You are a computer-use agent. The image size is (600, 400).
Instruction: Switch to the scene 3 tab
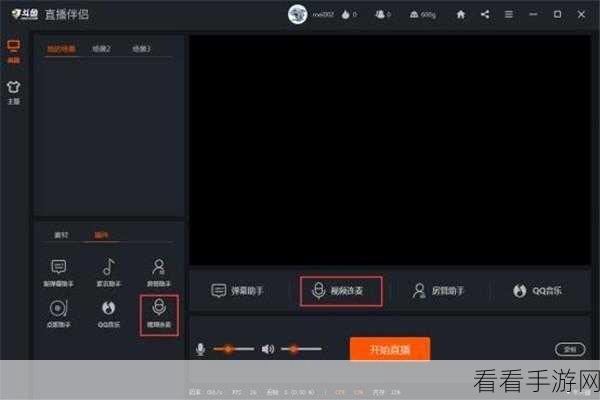(x=142, y=49)
